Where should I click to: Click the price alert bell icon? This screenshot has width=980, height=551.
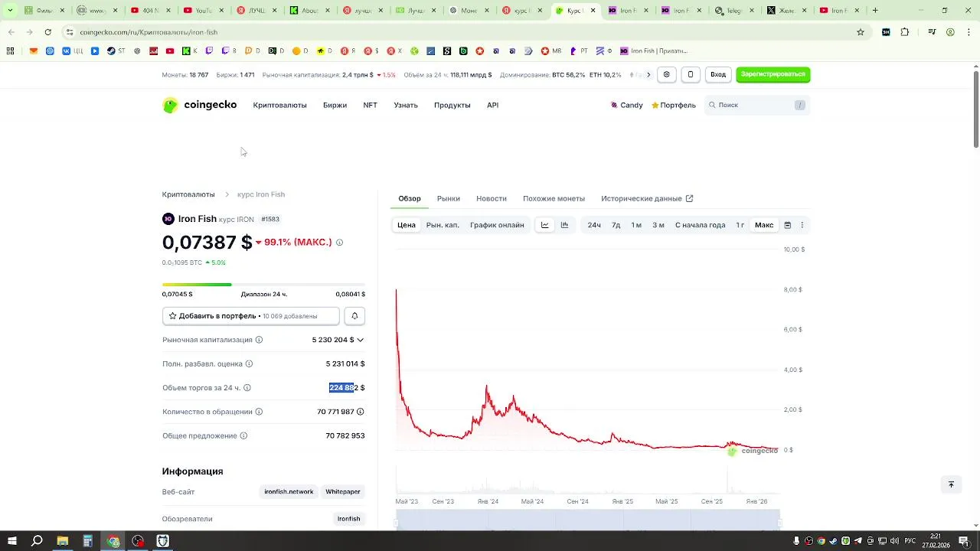(x=354, y=316)
